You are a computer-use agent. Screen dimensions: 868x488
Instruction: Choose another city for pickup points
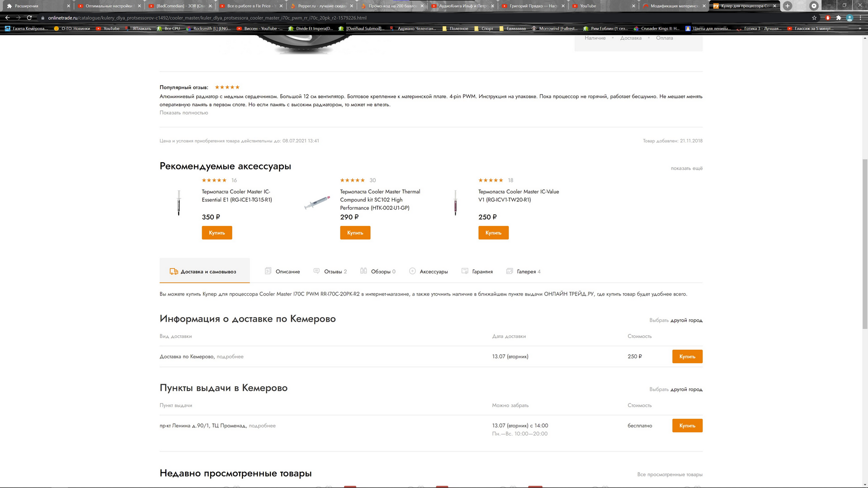686,389
